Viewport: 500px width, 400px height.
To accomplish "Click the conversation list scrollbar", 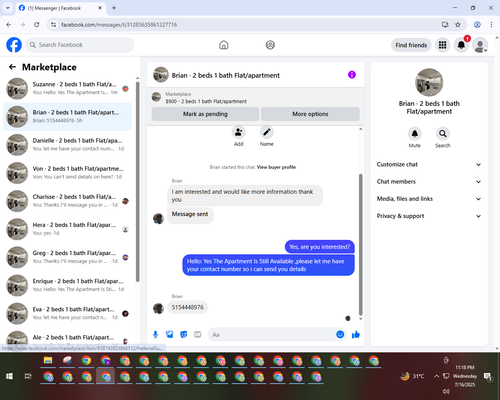I will click(137, 182).
